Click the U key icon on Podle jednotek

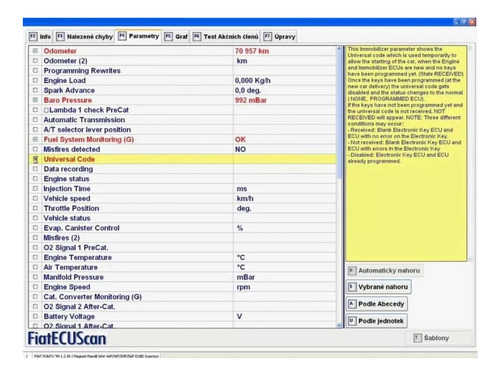pos(352,321)
